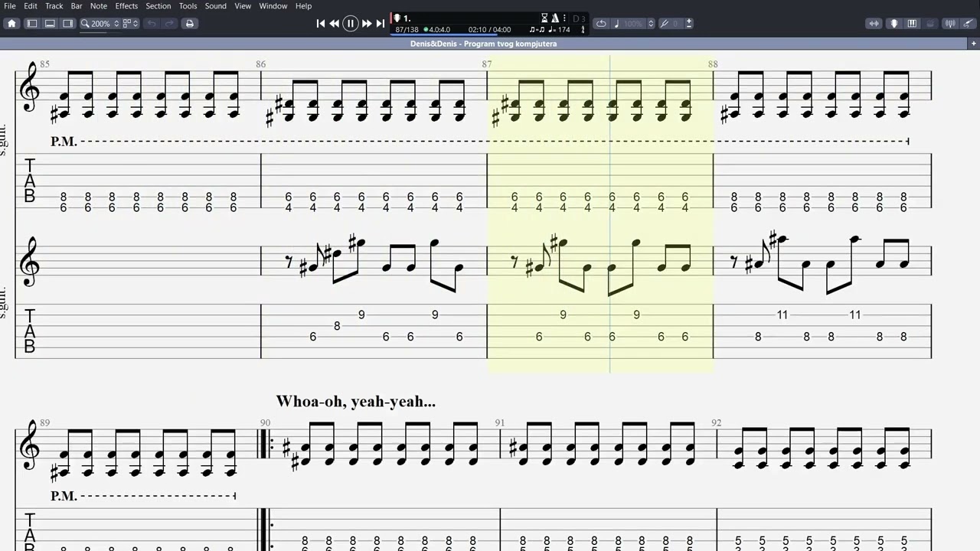Viewport: 980px width, 551px height.
Task: Print the score
Action: coord(190,24)
